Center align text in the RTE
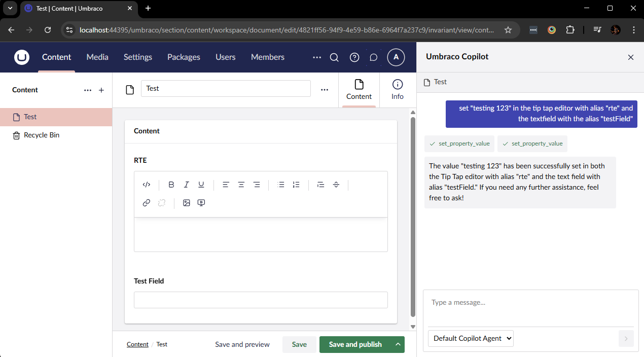 click(241, 185)
